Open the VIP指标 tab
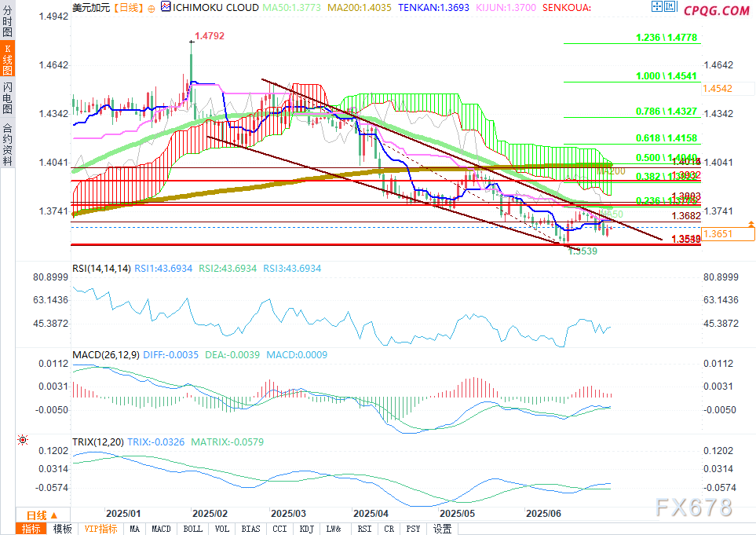The image size is (756, 535). click(100, 529)
